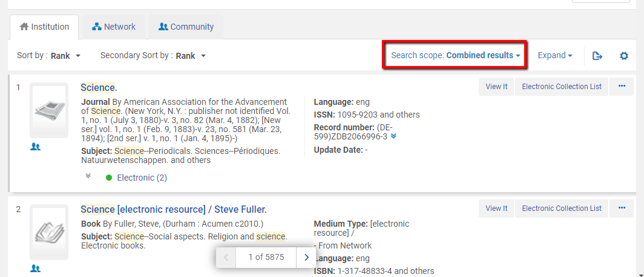
Task: Switch to the Network tab
Action: point(114,27)
